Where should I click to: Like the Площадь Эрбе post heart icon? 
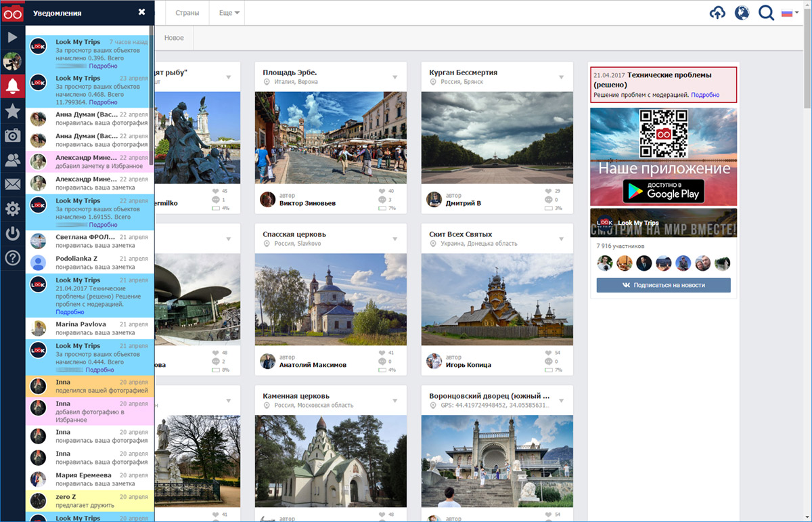click(x=382, y=191)
